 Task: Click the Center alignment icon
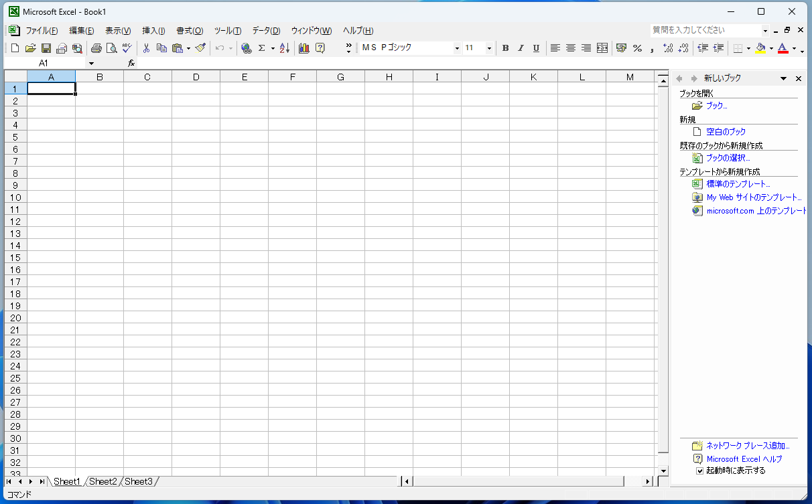(x=571, y=48)
